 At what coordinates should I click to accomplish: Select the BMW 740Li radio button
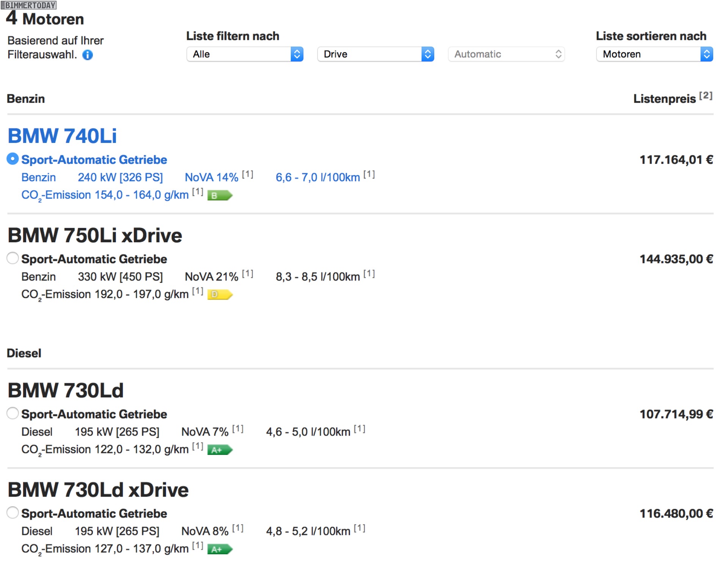tap(13, 159)
